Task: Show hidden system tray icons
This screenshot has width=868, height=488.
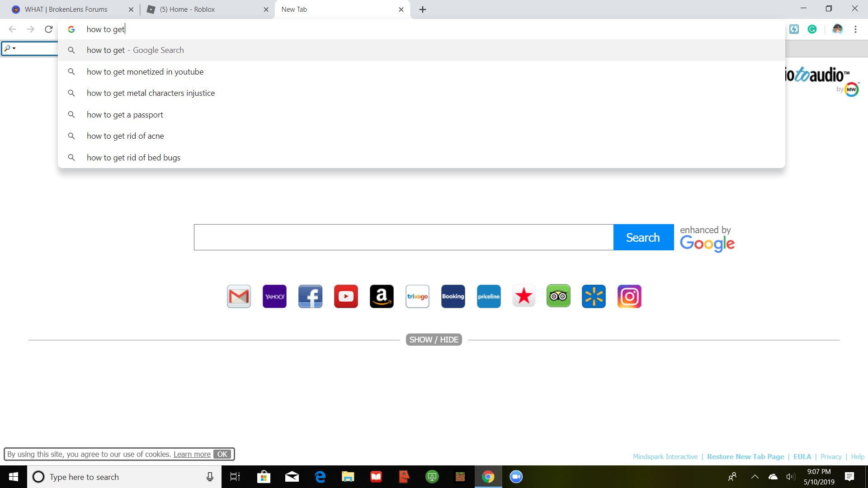Action: point(755,477)
